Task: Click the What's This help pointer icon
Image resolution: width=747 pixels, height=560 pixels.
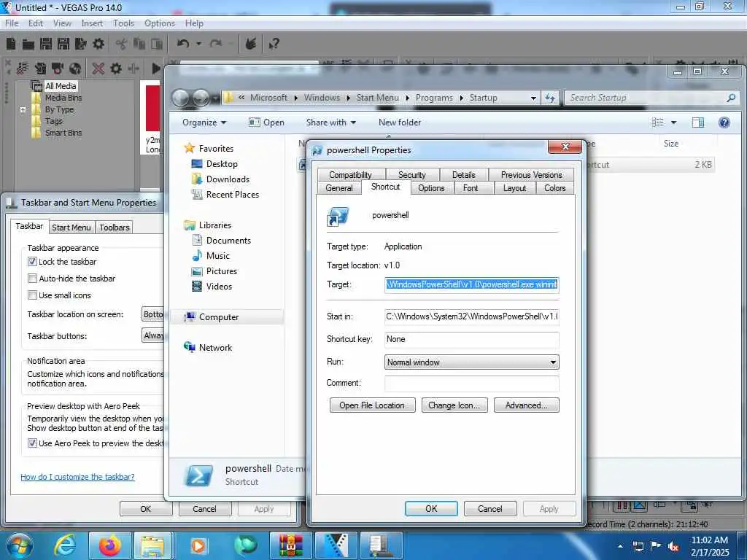Action: click(274, 44)
